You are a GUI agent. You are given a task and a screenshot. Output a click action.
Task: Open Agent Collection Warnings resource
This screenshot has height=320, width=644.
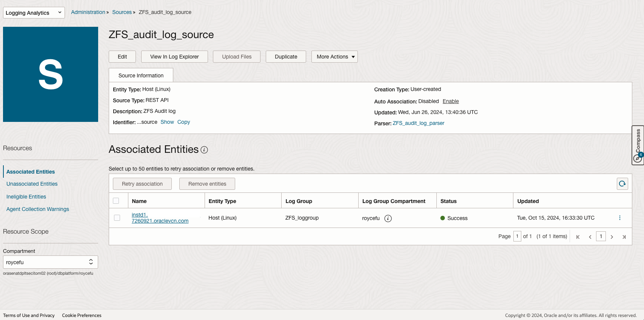pos(38,209)
